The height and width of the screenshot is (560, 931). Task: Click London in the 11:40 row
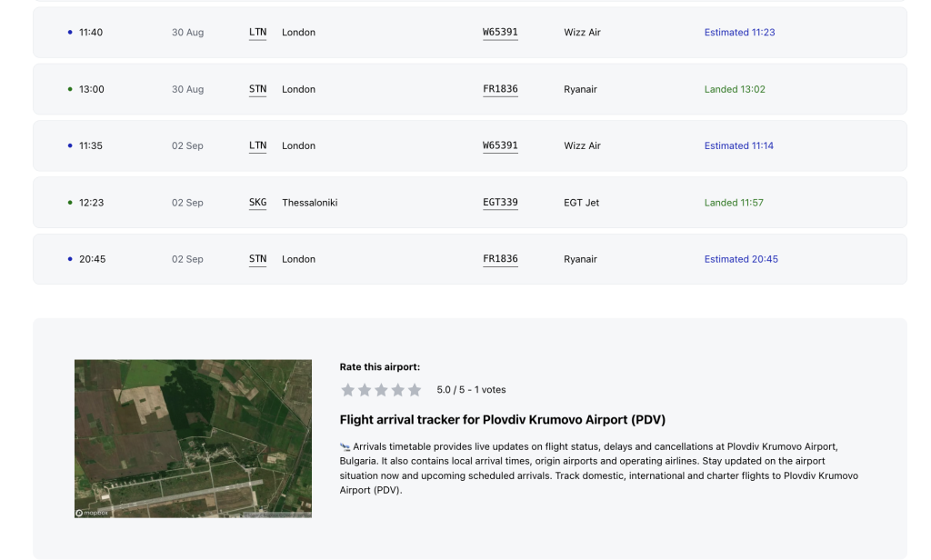click(x=298, y=33)
